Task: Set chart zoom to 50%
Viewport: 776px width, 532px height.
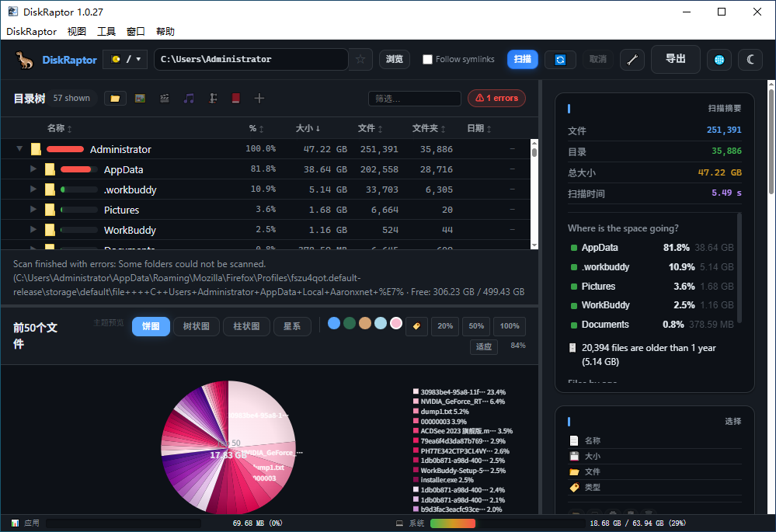Action: tap(476, 326)
